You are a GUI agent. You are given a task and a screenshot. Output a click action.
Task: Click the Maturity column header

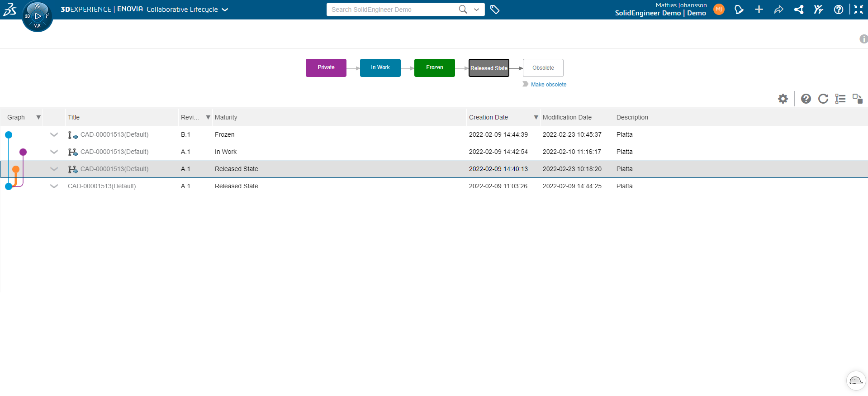226,117
